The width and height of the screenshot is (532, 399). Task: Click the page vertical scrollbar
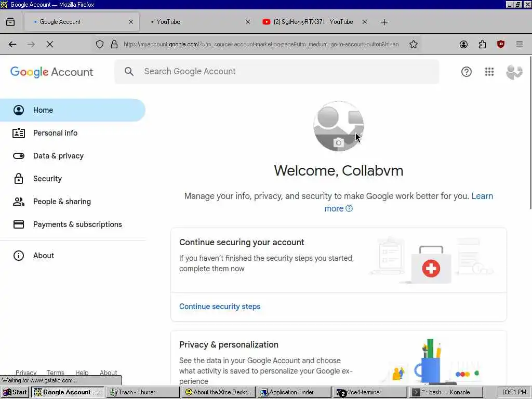pyautogui.click(x=530, y=132)
